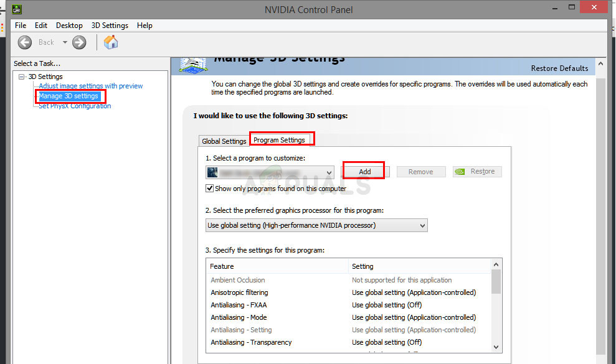Viewport: 616px width, 364px height.
Task: Click settings list scroll up arrow
Action: tap(496, 264)
